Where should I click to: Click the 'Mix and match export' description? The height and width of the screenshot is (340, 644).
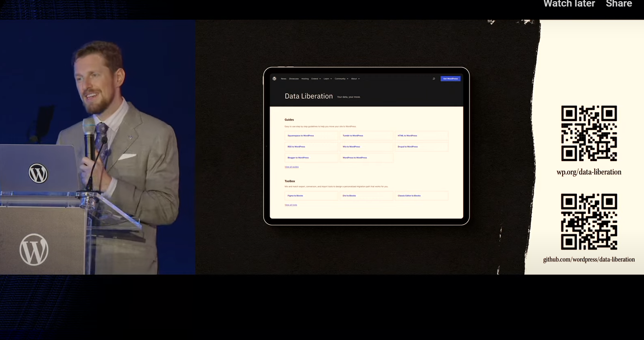336,186
